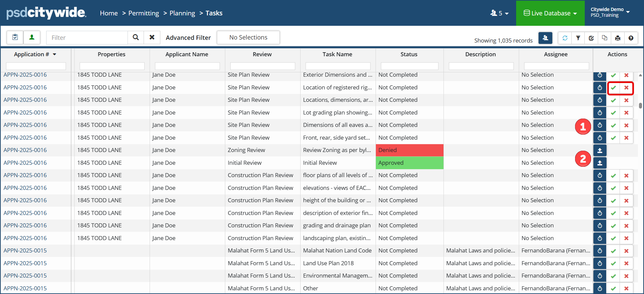Click the refresh records icon
The image size is (644, 294).
click(x=565, y=38)
